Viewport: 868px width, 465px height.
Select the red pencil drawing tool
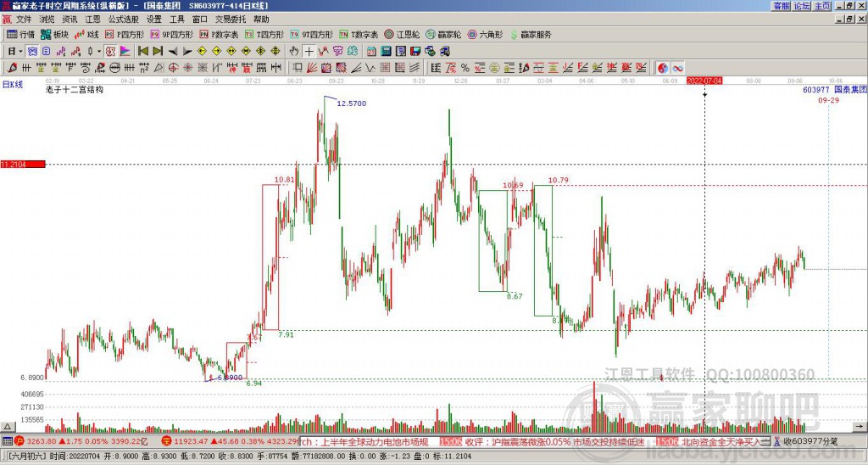12,68
